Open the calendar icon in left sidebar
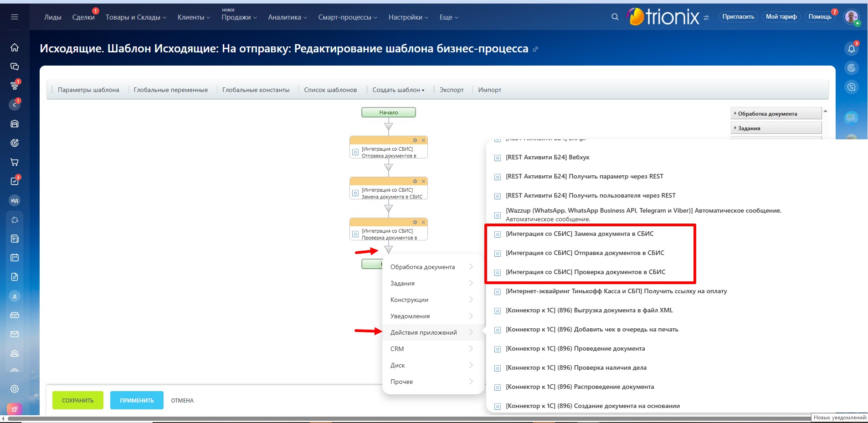 (15, 258)
